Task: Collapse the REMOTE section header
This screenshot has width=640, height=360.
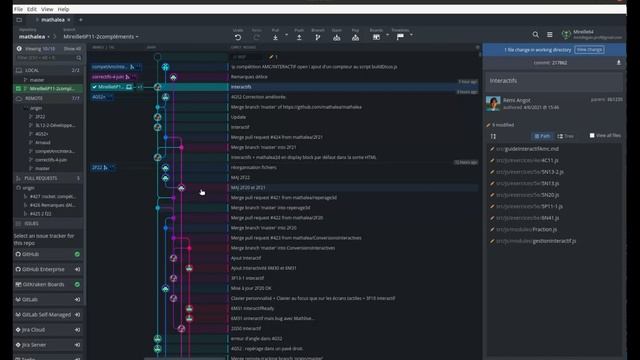Action: [48, 98]
